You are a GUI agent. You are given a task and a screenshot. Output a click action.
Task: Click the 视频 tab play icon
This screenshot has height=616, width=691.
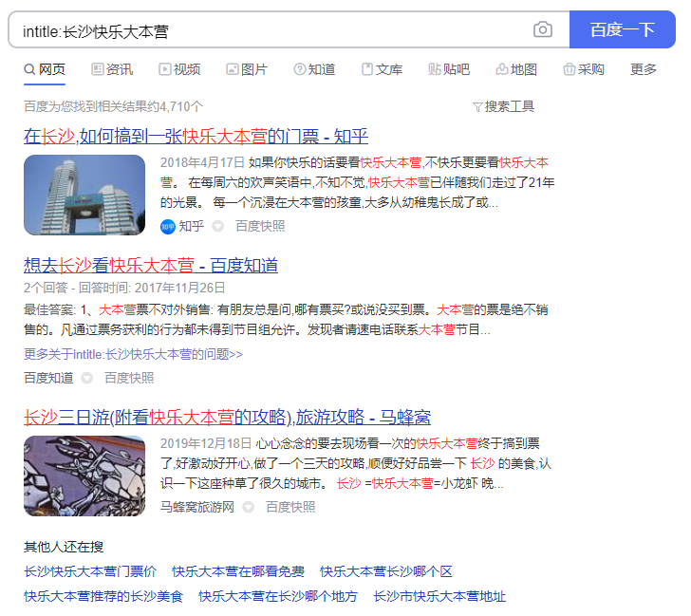(165, 69)
